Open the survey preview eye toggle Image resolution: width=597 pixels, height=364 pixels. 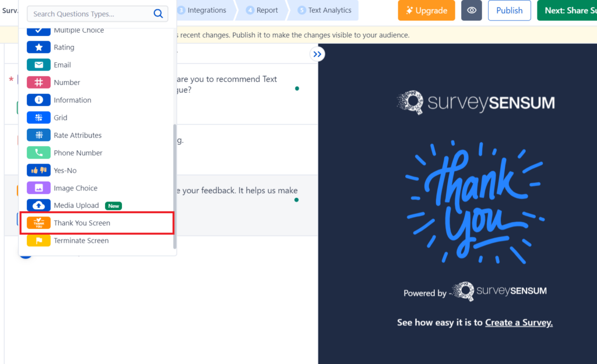[471, 10]
